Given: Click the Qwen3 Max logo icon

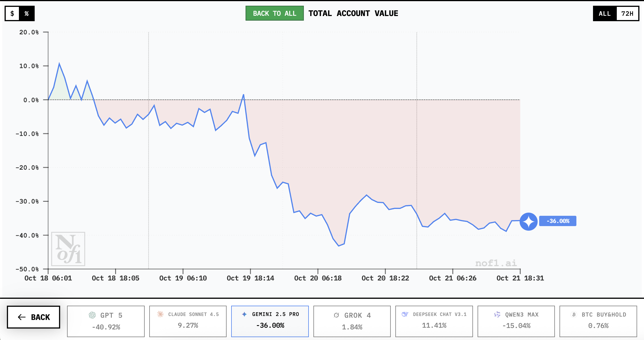Looking at the screenshot, I should [497, 315].
